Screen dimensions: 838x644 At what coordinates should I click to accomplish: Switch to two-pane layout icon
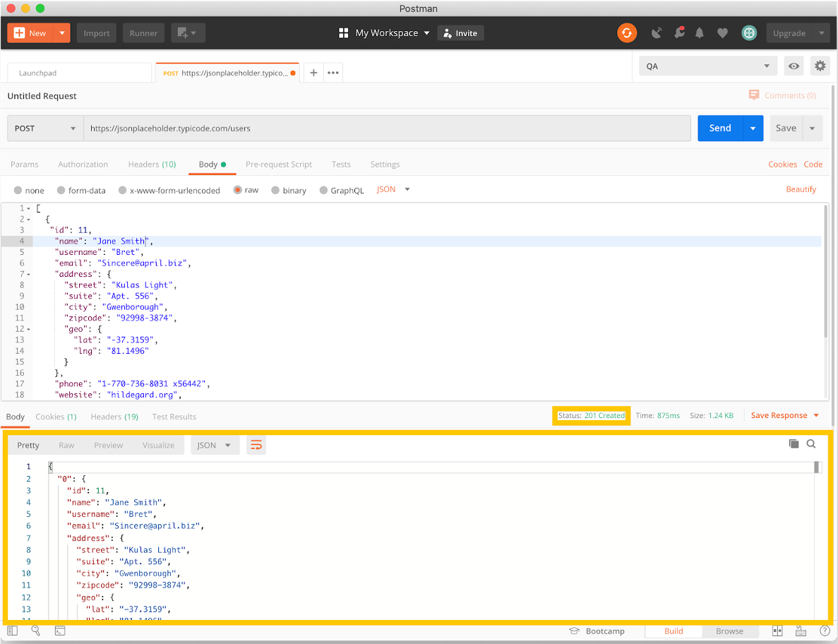pos(777,631)
